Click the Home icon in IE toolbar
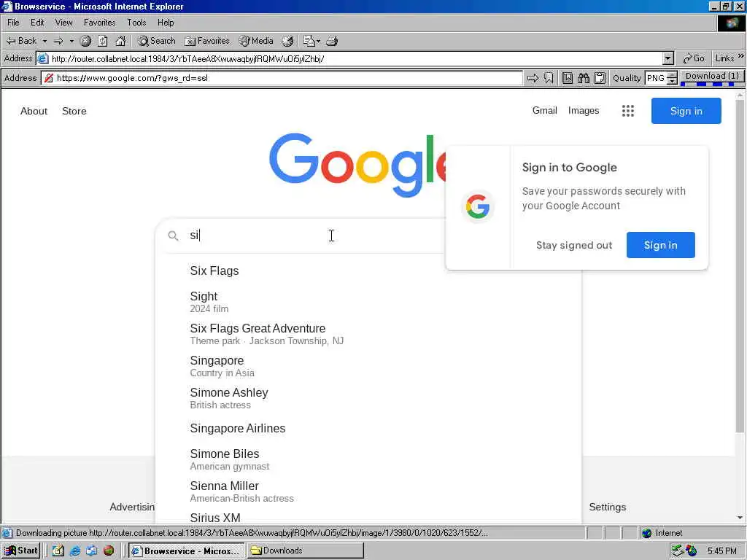This screenshot has height=560, width=747. tap(120, 41)
